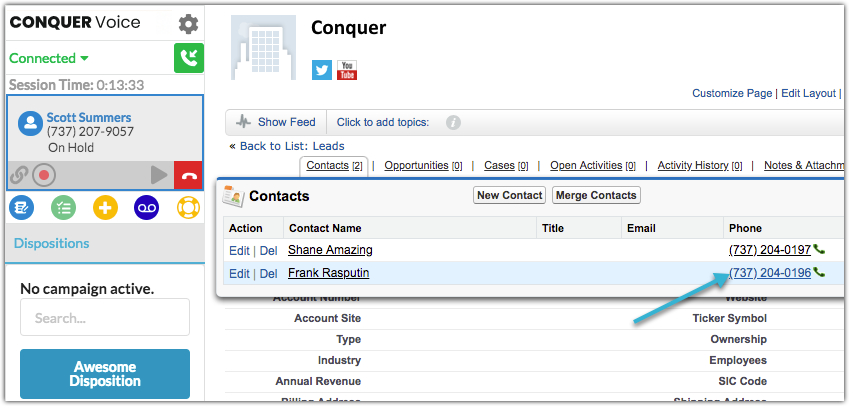Expand the Connected status dropdown
849x406 pixels.
[49, 58]
